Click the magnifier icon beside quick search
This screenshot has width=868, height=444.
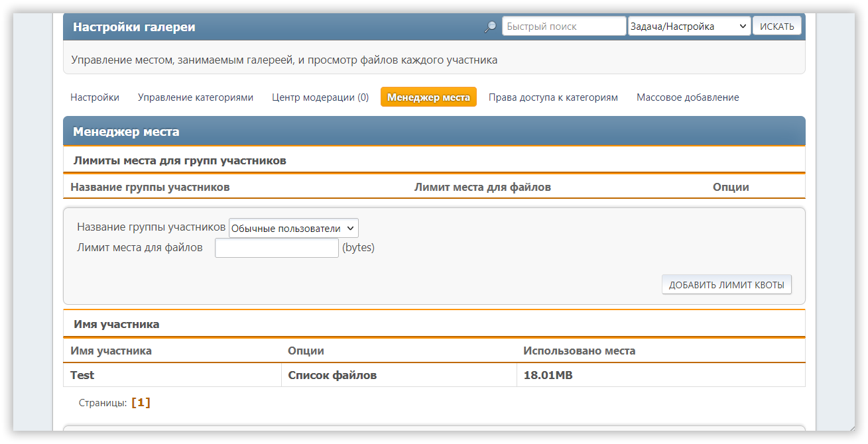point(491,27)
